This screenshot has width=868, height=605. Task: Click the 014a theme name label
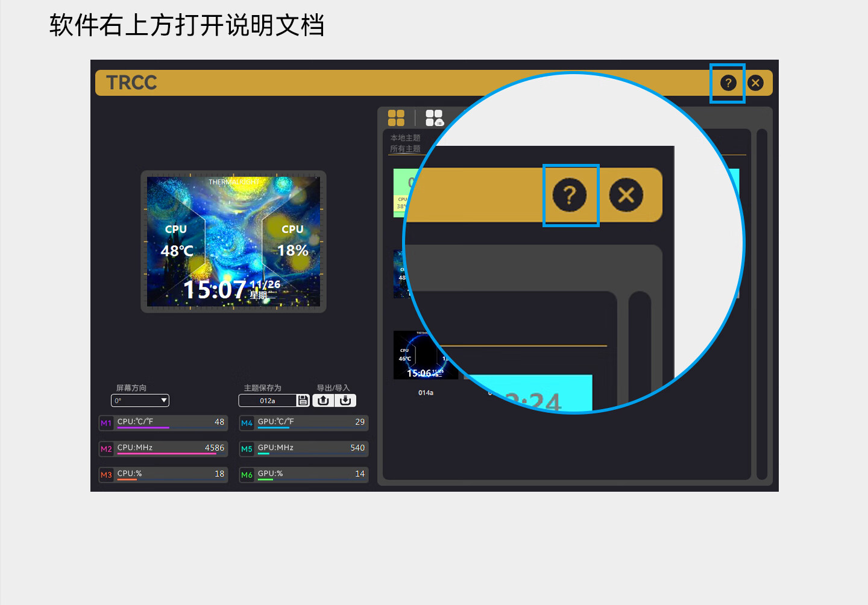point(426,393)
